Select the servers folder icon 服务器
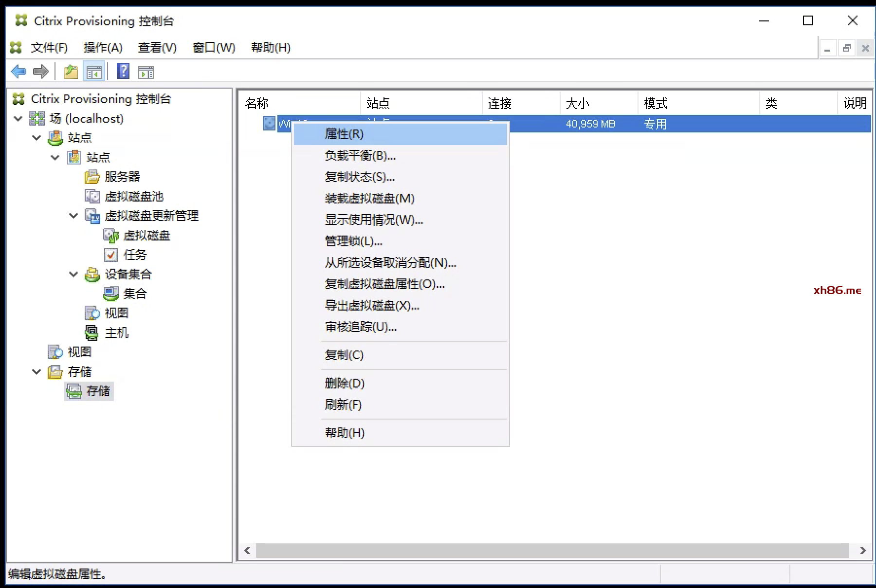 [x=92, y=177]
